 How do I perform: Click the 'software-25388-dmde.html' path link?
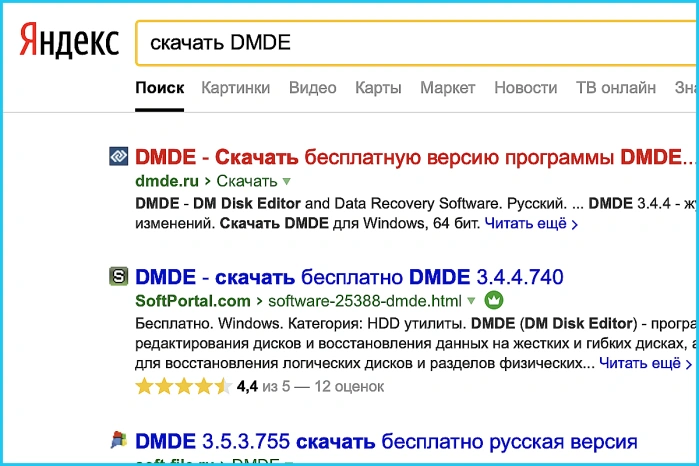click(365, 301)
